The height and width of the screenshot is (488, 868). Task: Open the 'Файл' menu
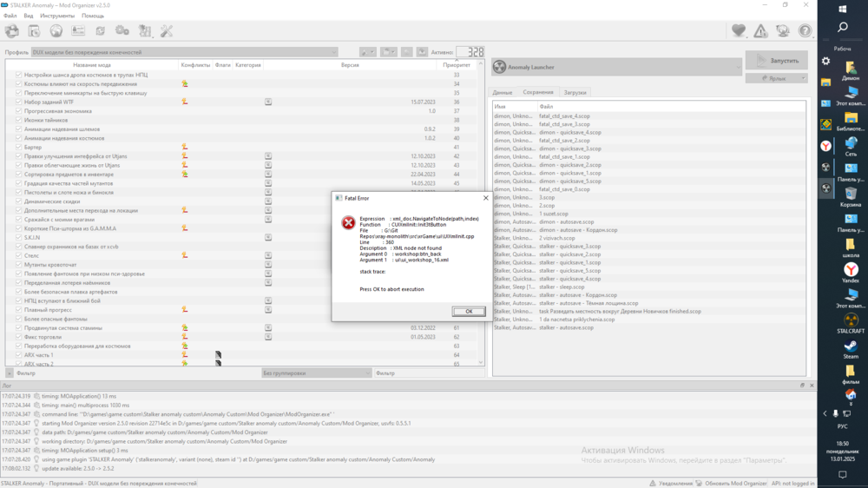click(x=10, y=16)
